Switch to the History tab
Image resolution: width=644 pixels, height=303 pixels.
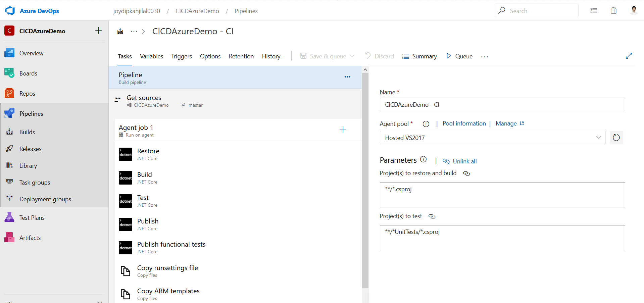pos(271,56)
